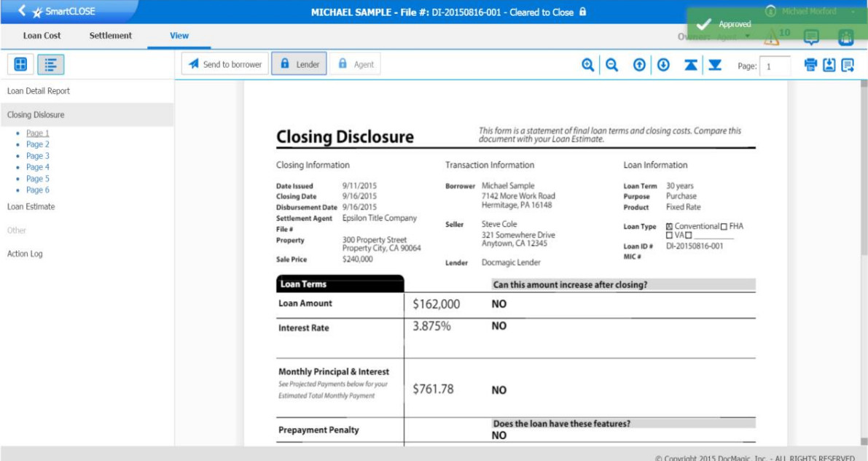Toggle the Lender lock button
The height and width of the screenshot is (461, 868).
tap(300, 64)
